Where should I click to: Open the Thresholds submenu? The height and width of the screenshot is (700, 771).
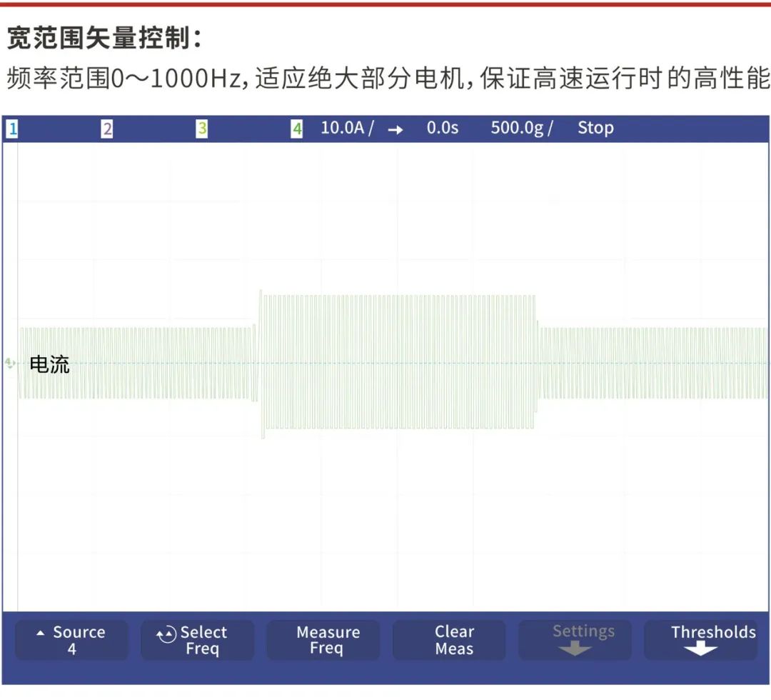click(701, 640)
